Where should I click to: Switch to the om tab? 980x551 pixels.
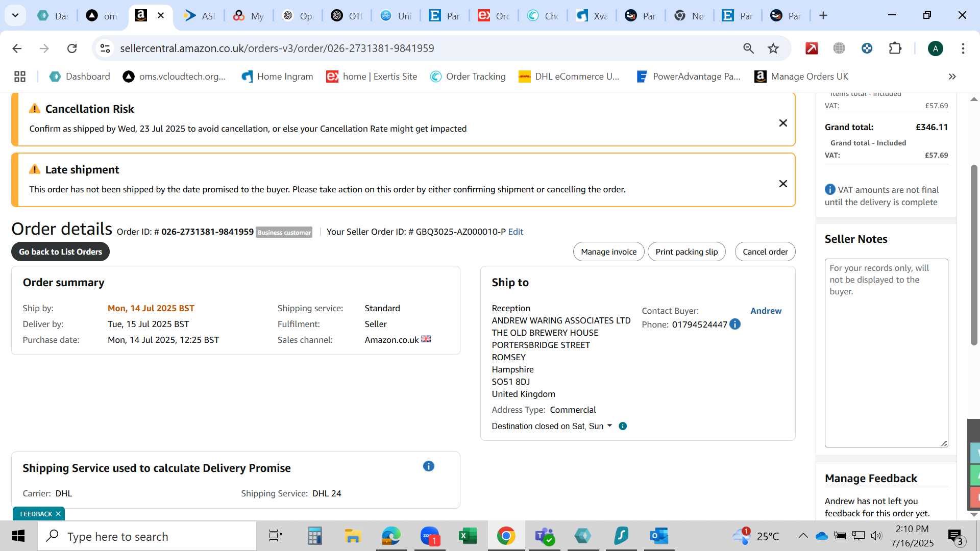coord(102,16)
